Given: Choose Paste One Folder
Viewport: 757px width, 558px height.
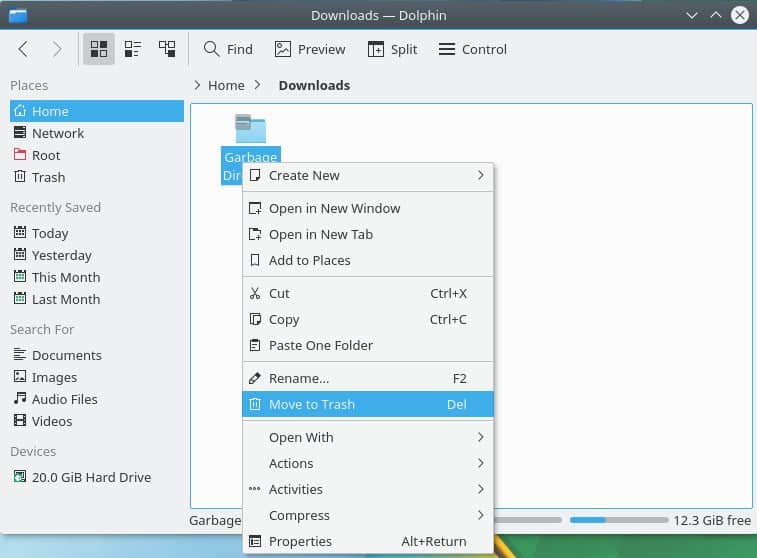Looking at the screenshot, I should pos(368,345).
